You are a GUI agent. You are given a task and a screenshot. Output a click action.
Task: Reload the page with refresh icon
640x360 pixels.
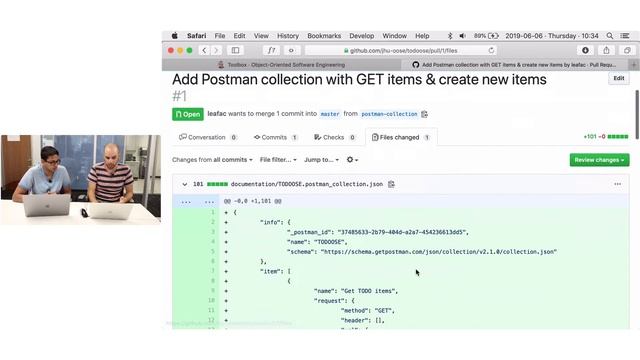pos(491,50)
